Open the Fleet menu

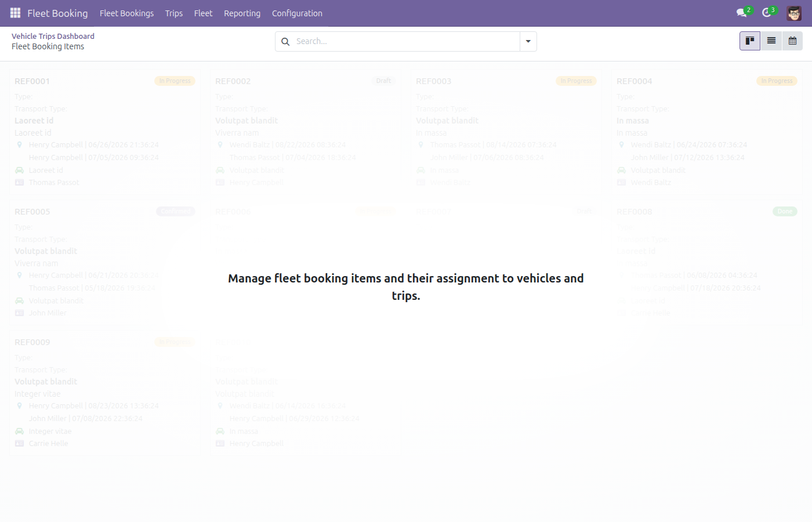click(203, 13)
